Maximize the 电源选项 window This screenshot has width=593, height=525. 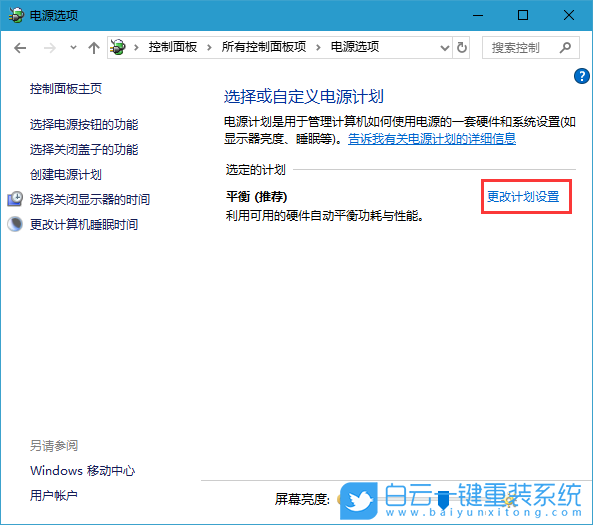(523, 16)
